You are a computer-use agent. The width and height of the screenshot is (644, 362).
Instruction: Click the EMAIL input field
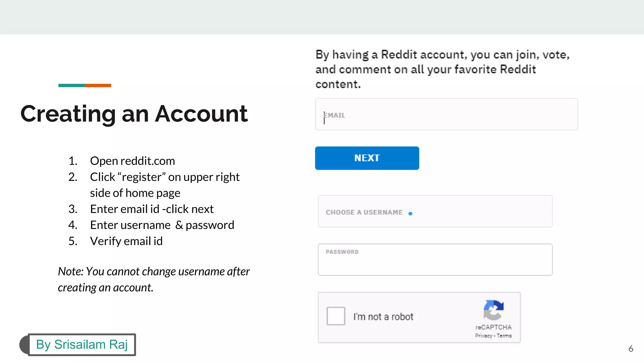pyautogui.click(x=446, y=114)
